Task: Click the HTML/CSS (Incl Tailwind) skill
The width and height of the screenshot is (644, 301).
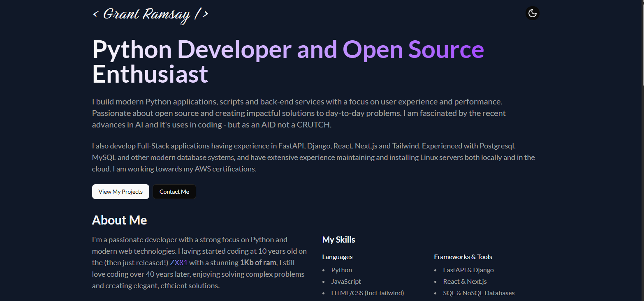Action: coord(367,293)
